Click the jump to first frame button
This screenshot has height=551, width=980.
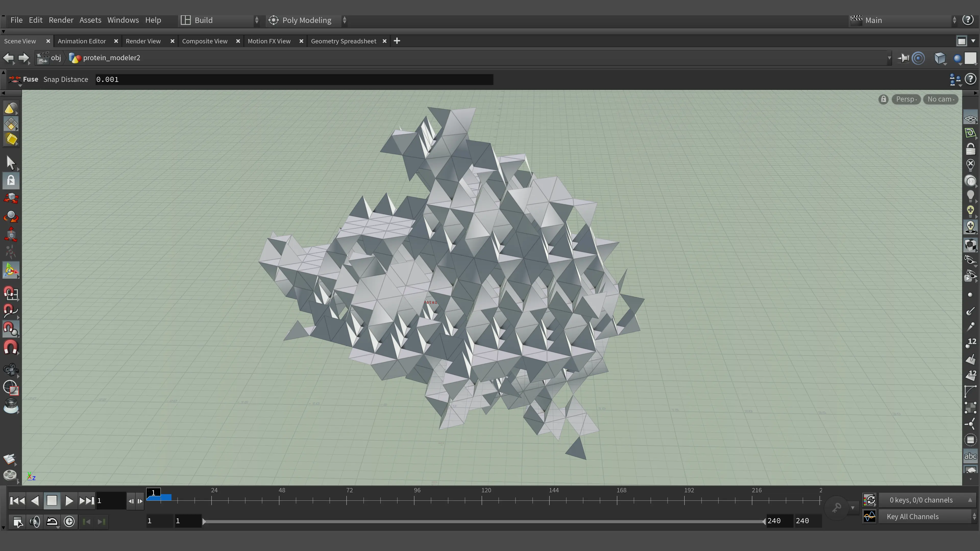[x=17, y=501]
